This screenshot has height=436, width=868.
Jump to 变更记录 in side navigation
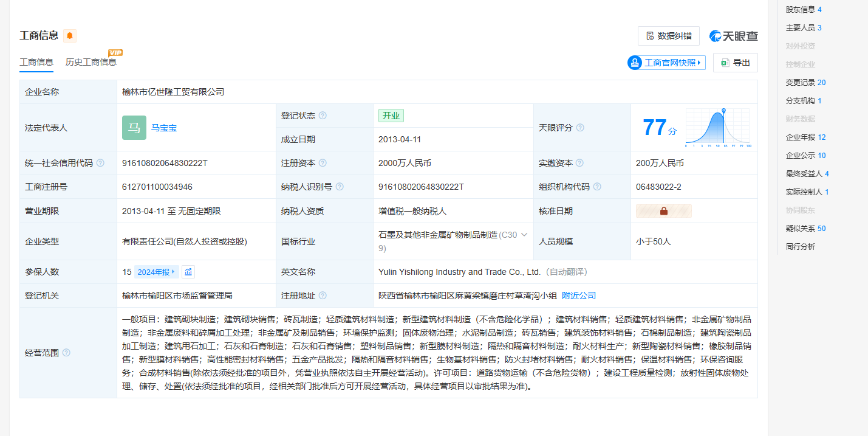[805, 83]
